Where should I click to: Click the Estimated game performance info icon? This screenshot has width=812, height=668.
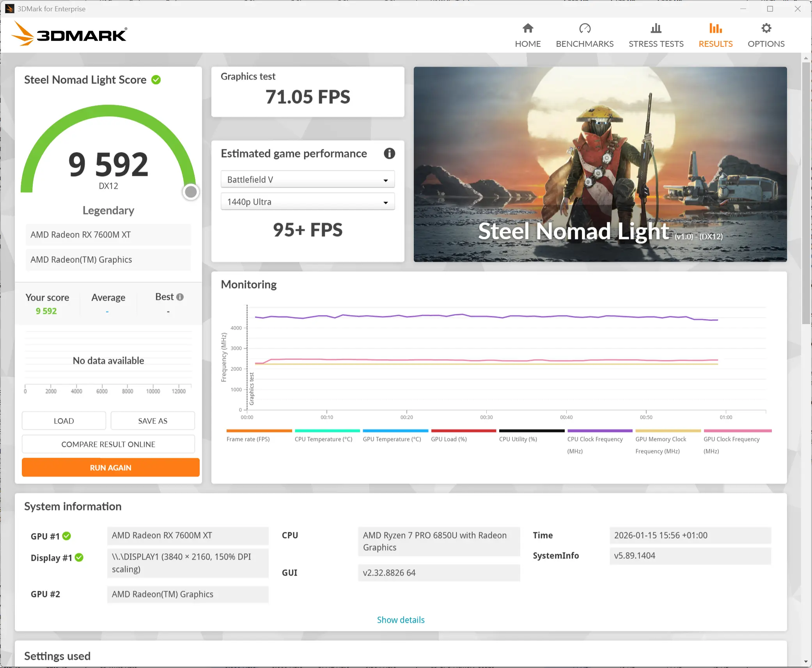[x=389, y=153]
